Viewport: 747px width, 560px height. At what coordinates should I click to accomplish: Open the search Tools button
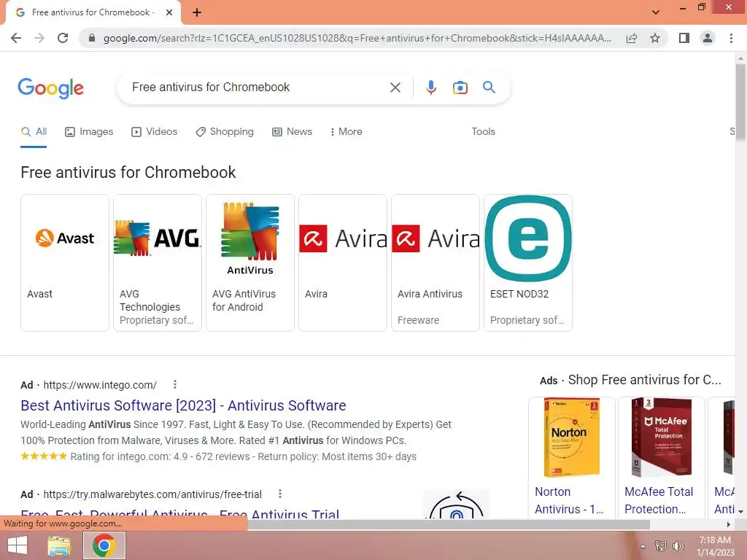click(x=483, y=132)
